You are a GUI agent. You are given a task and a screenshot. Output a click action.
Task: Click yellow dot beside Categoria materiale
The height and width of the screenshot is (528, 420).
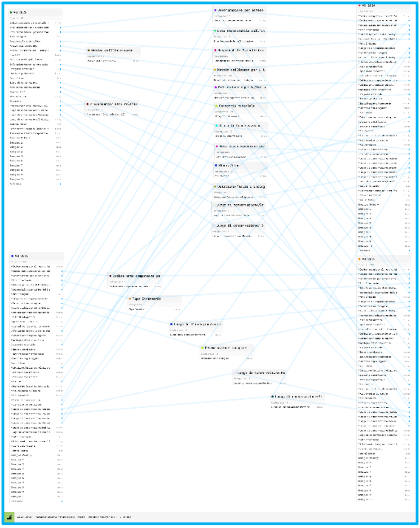click(x=216, y=106)
